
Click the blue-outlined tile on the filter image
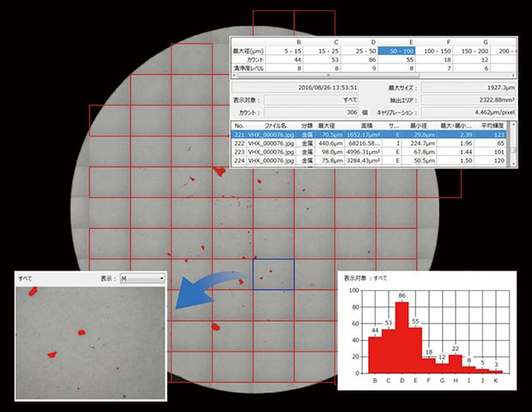274,275
